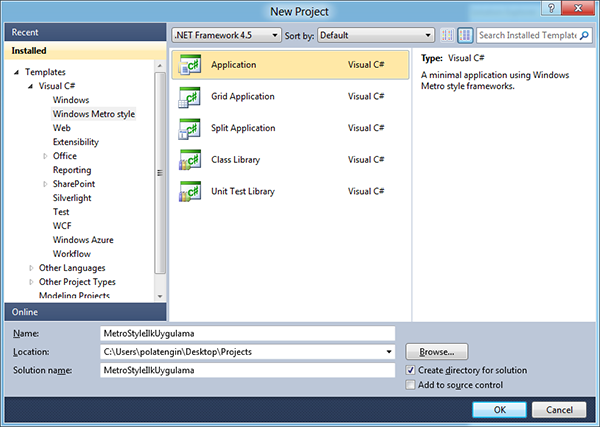This screenshot has height=427, width=600.
Task: Switch to medium icons view
Action: [465, 35]
